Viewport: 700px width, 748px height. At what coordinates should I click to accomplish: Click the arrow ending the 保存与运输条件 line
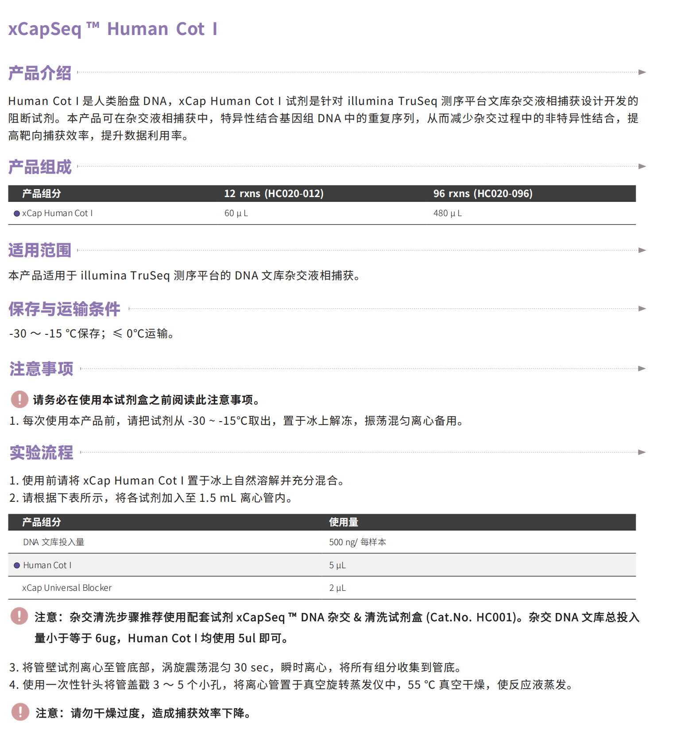[x=642, y=309]
